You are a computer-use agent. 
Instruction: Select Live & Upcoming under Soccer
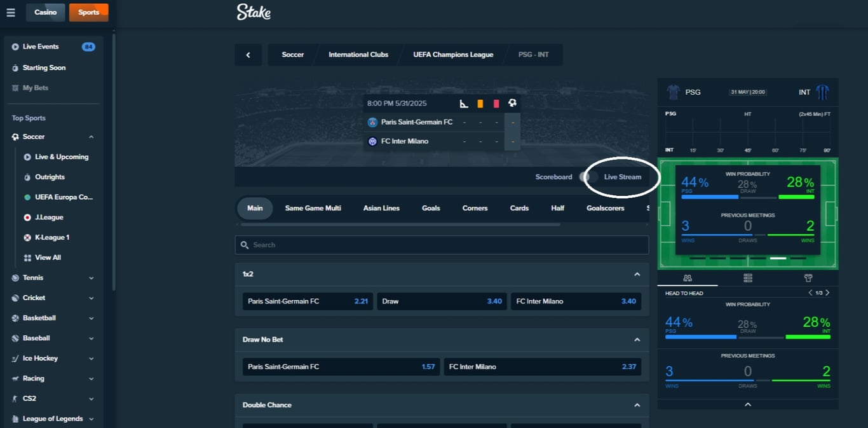[x=61, y=156]
